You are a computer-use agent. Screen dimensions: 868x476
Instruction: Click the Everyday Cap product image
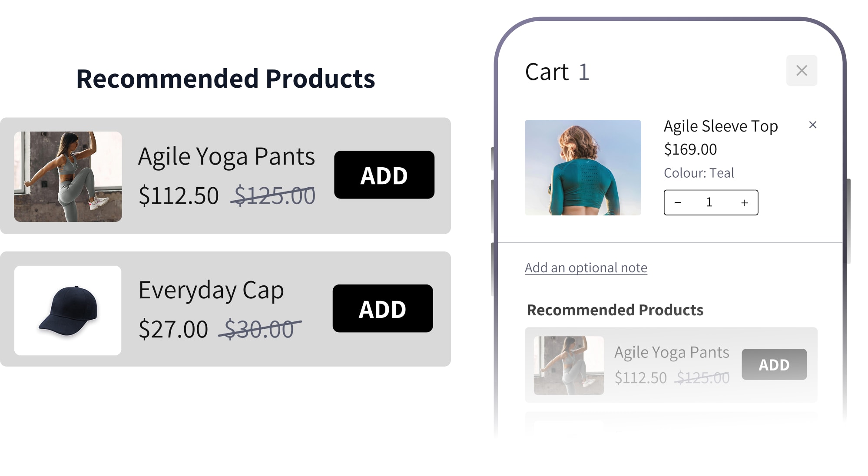click(x=68, y=311)
